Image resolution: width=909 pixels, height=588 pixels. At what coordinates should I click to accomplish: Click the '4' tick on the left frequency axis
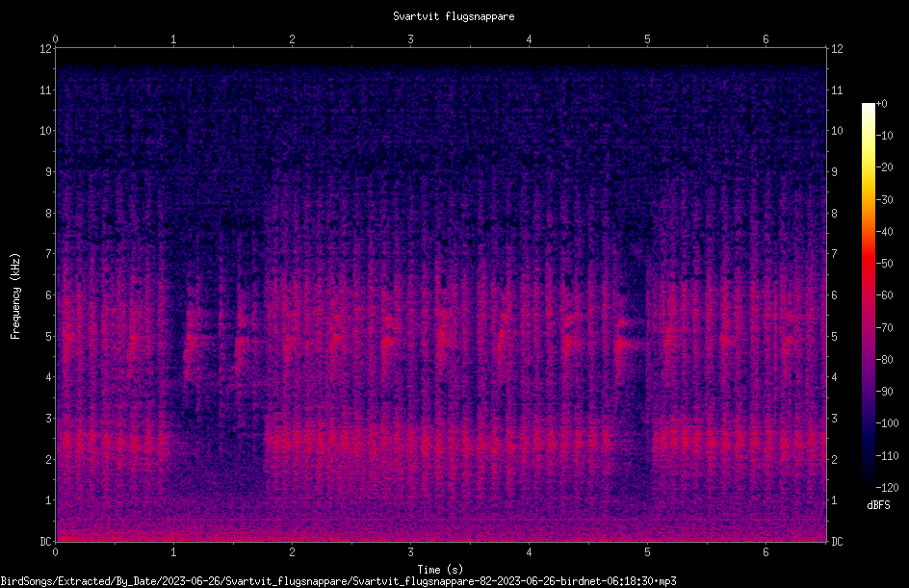pyautogui.click(x=49, y=377)
